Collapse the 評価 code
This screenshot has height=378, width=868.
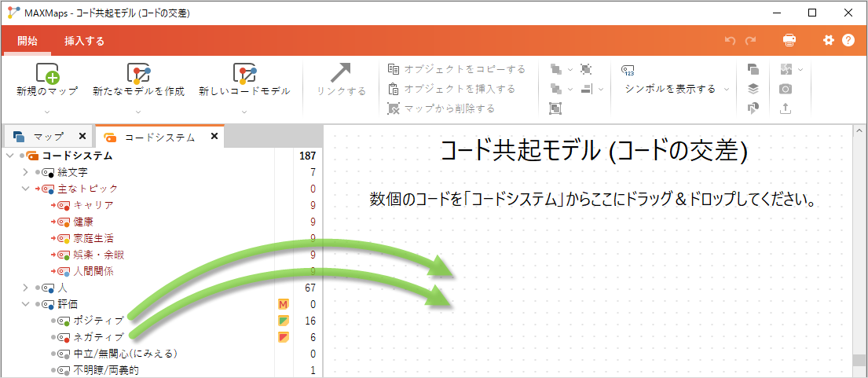tap(25, 304)
